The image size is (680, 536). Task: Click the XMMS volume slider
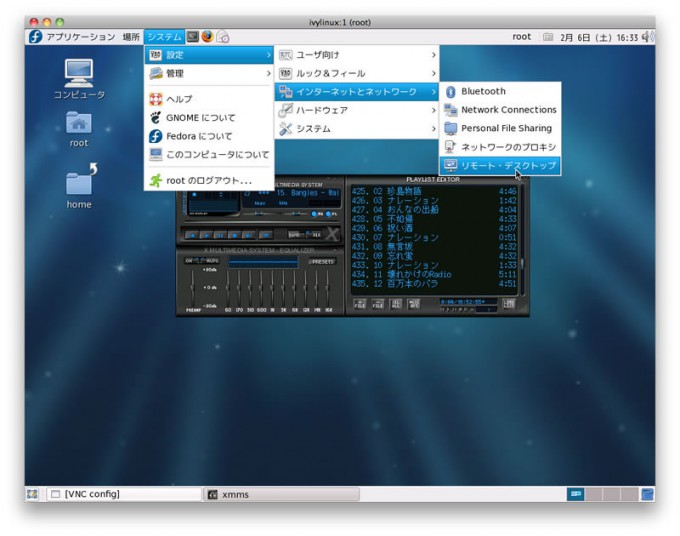[262, 214]
